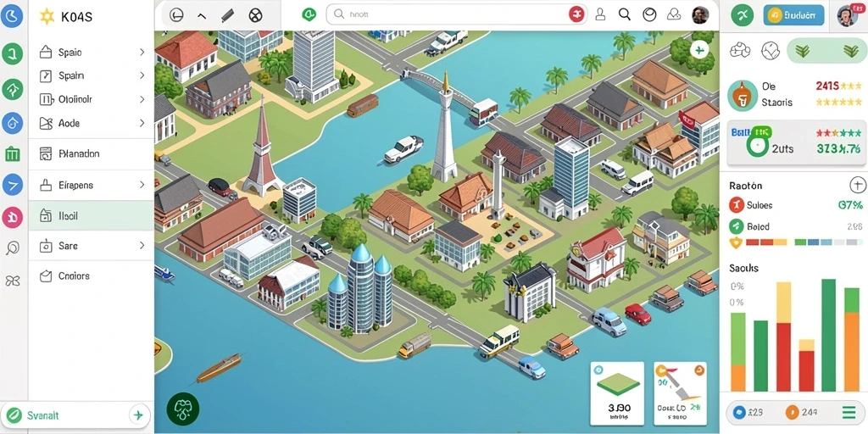Click the K04S sun logo

click(47, 17)
